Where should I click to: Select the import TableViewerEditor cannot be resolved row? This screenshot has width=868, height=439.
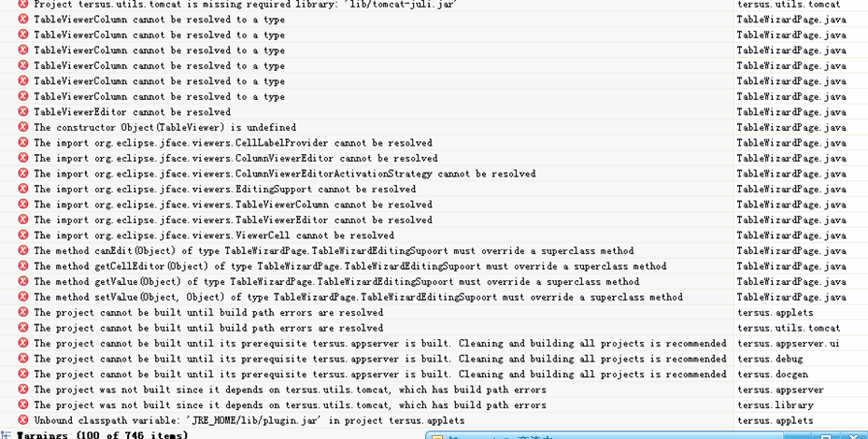pyautogui.click(x=233, y=220)
